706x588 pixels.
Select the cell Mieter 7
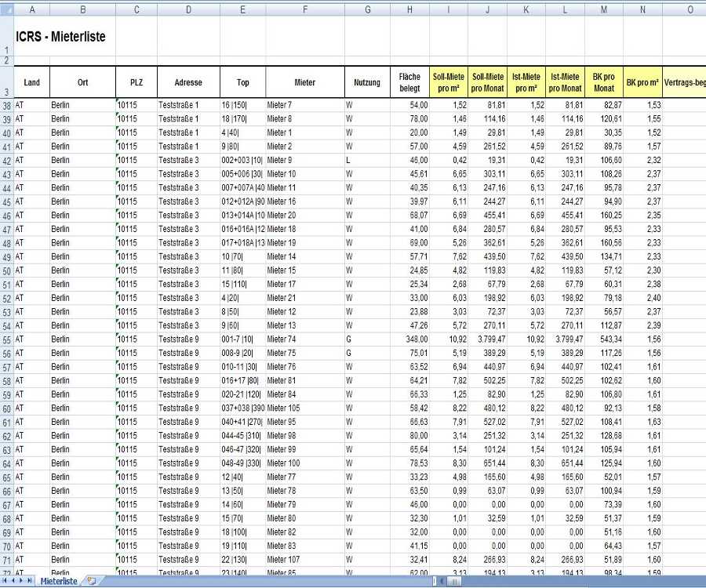pos(305,105)
